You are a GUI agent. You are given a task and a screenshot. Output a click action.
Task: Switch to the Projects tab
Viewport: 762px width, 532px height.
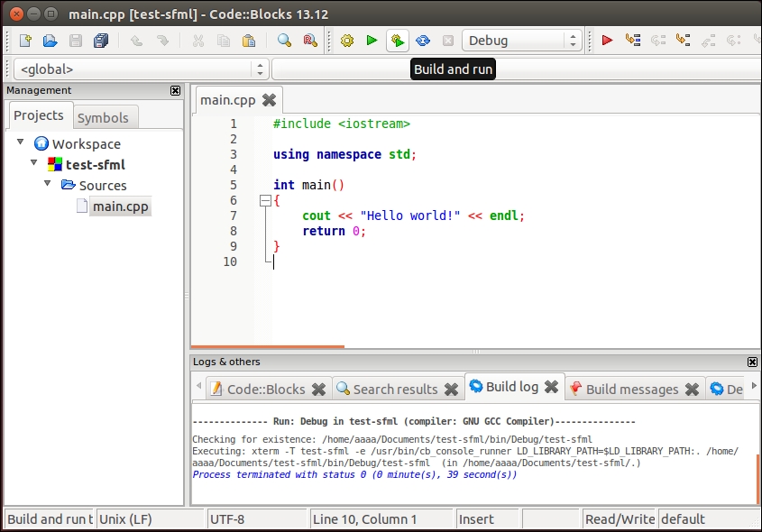(x=39, y=115)
